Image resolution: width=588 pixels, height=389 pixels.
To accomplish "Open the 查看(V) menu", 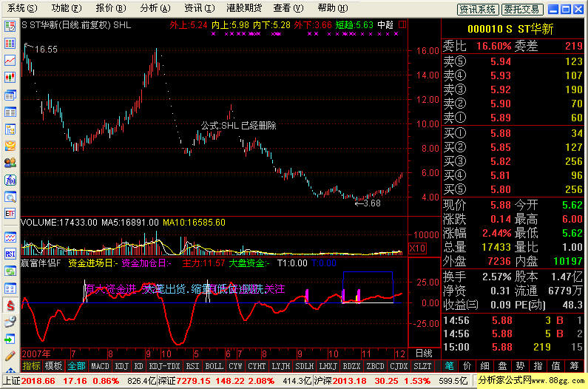I will tap(288, 8).
